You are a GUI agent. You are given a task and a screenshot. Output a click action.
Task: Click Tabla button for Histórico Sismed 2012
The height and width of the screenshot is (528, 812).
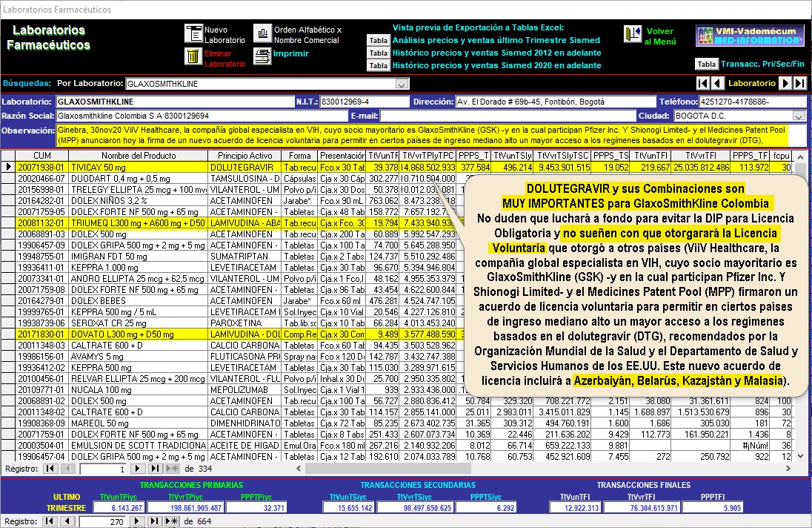tap(379, 53)
